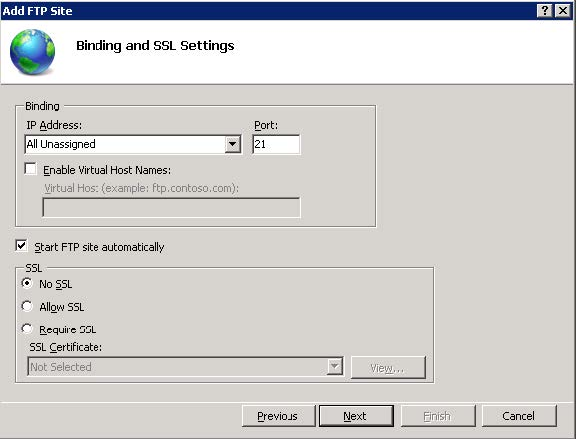The width and height of the screenshot is (576, 439).
Task: Click the Virtual Host text field
Action: (172, 208)
